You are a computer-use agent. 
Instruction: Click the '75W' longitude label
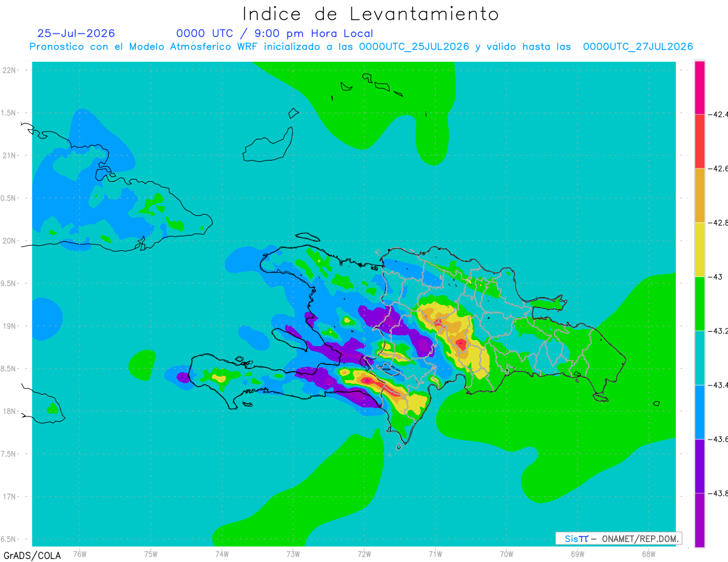point(151,554)
